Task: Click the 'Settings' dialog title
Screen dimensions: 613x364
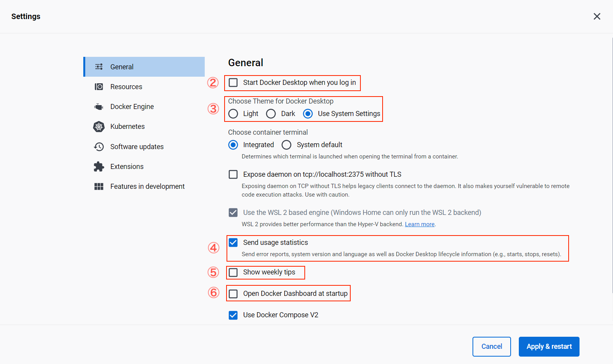Action: [x=26, y=16]
